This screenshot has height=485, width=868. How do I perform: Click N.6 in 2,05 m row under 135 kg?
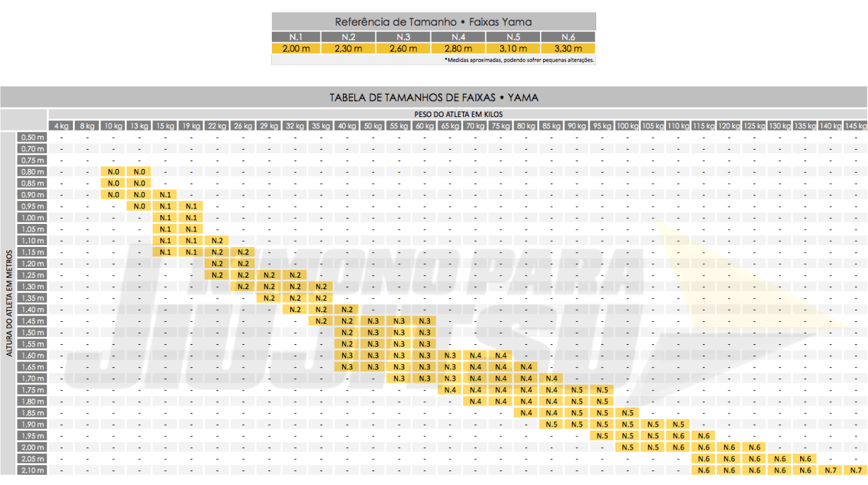(805, 459)
